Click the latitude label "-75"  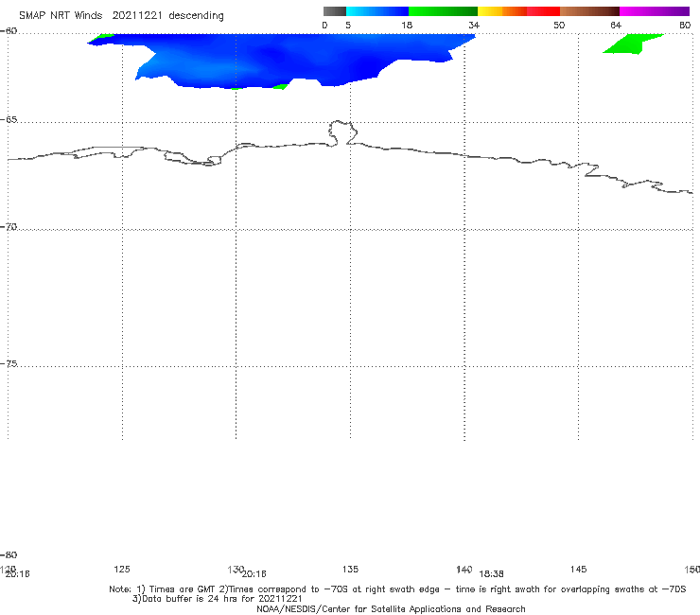click(x=9, y=363)
